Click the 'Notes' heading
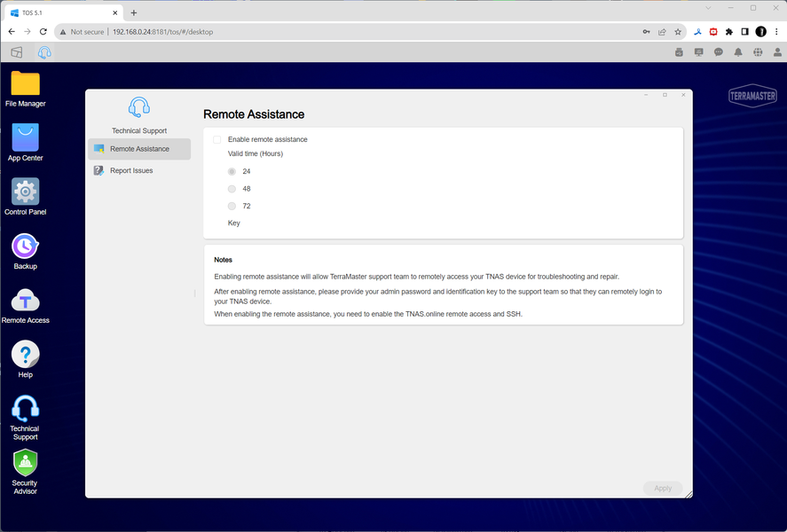The height and width of the screenshot is (532, 787). 223,260
